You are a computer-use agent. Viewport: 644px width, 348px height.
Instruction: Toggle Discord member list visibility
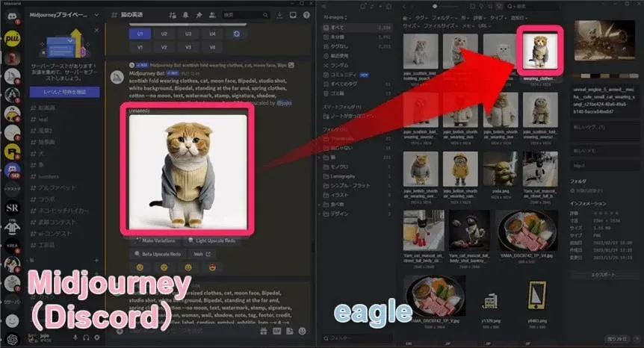pos(212,15)
